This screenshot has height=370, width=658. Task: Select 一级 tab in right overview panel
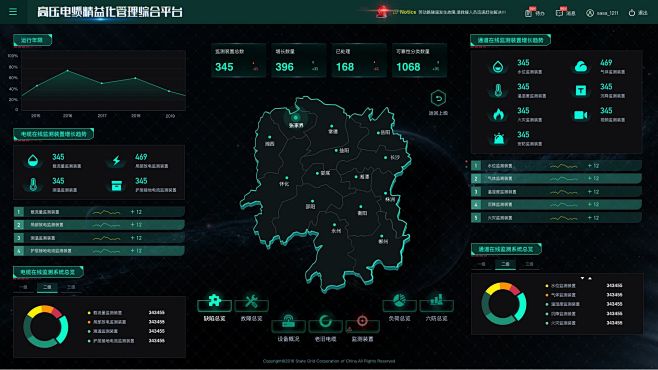click(x=481, y=264)
